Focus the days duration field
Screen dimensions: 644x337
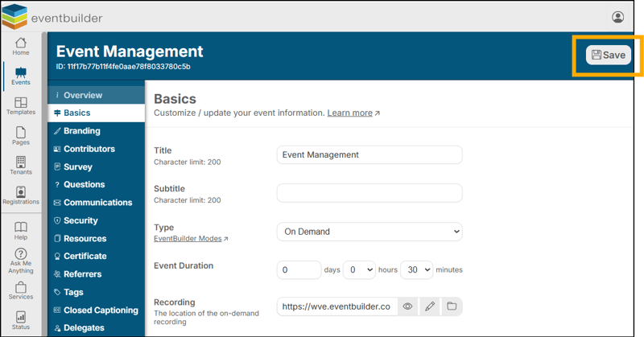[299, 269]
